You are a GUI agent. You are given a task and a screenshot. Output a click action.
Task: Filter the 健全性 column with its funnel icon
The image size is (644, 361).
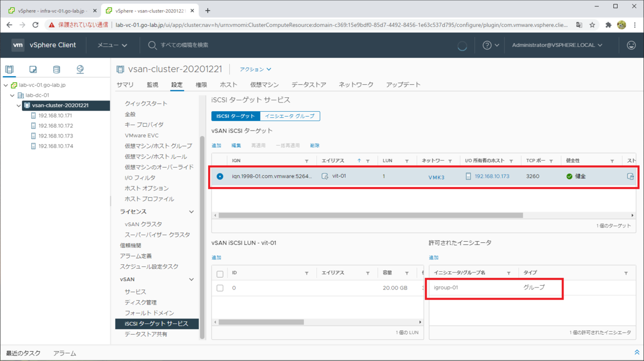612,161
